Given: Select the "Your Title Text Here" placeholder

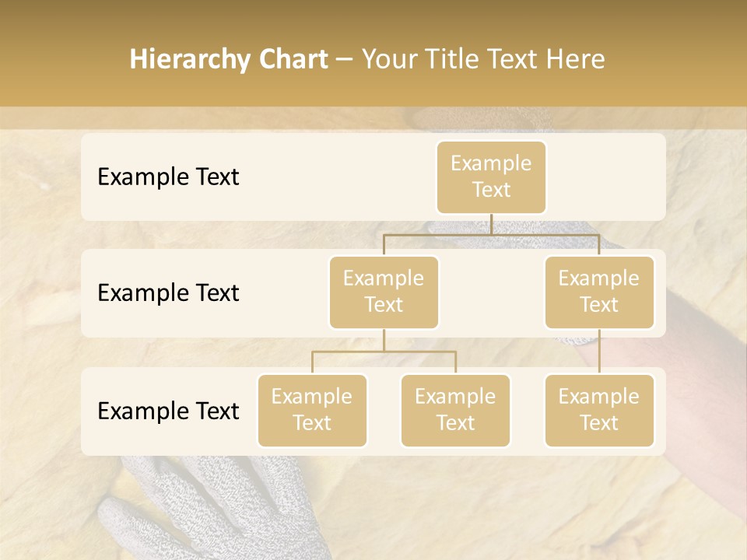Looking at the screenshot, I should pos(483,59).
